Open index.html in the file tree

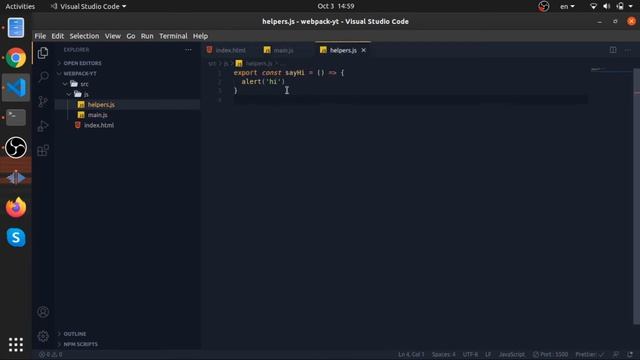click(x=99, y=125)
